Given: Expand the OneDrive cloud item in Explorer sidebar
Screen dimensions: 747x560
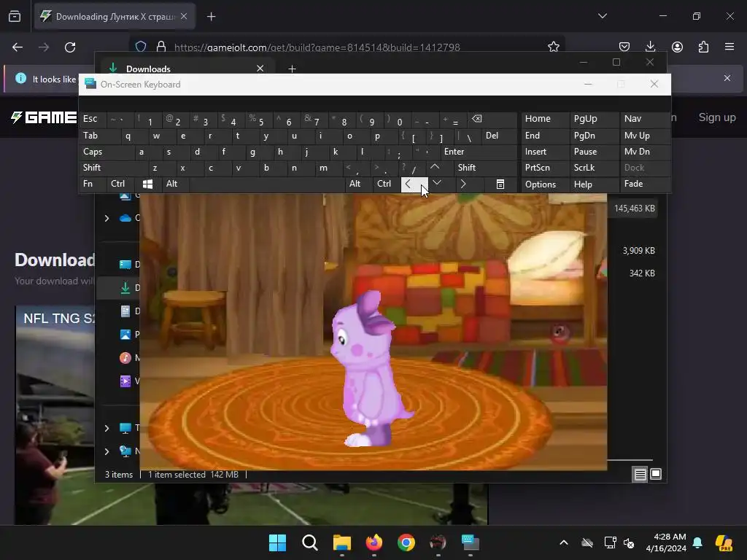Looking at the screenshot, I should 107,218.
